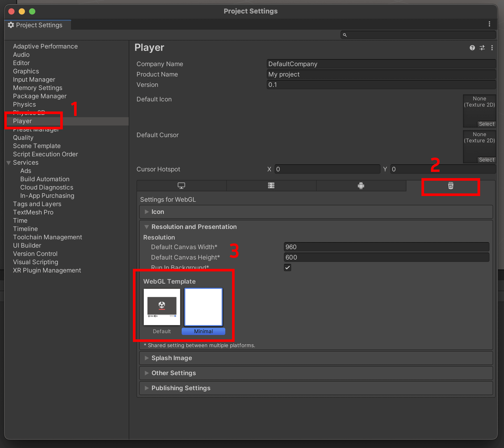Screen dimensions: 504x448
Task: Open Tags and Layers settings
Action: point(37,204)
